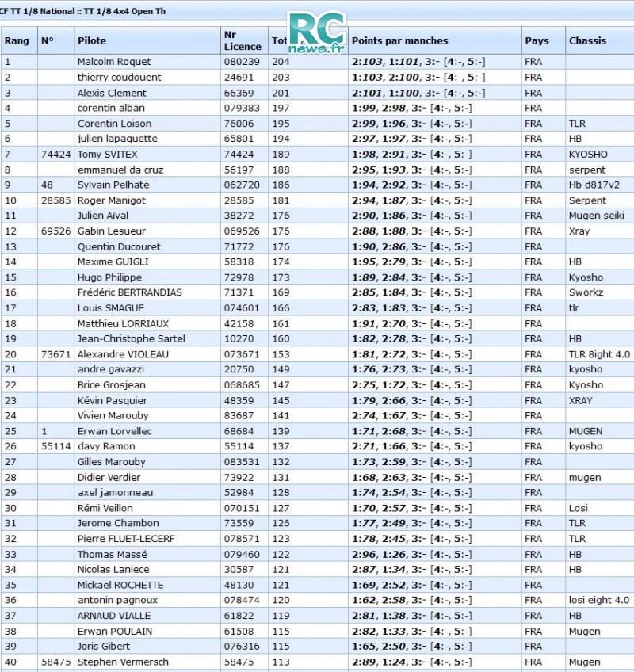Select pilot name axel jamonneau
This screenshot has height=672, width=634.
pyautogui.click(x=116, y=492)
